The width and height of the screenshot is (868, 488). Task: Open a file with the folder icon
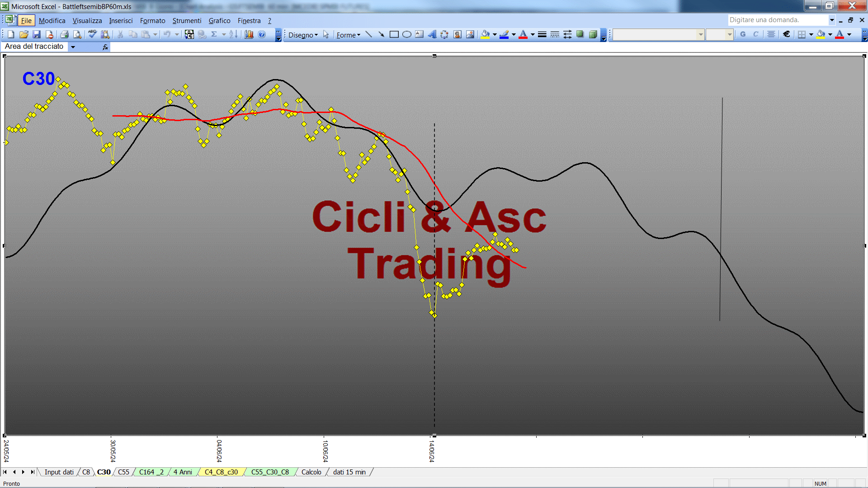coord(24,34)
